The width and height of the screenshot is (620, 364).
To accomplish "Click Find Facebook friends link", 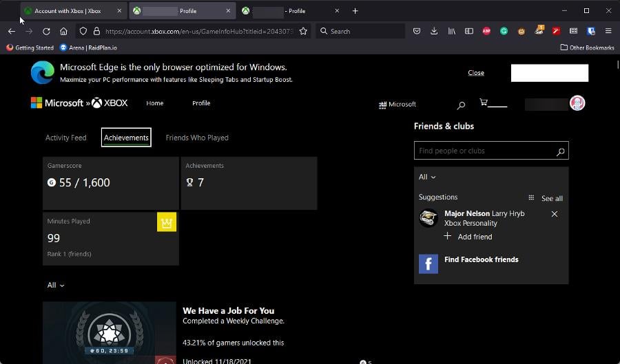I will tap(482, 259).
